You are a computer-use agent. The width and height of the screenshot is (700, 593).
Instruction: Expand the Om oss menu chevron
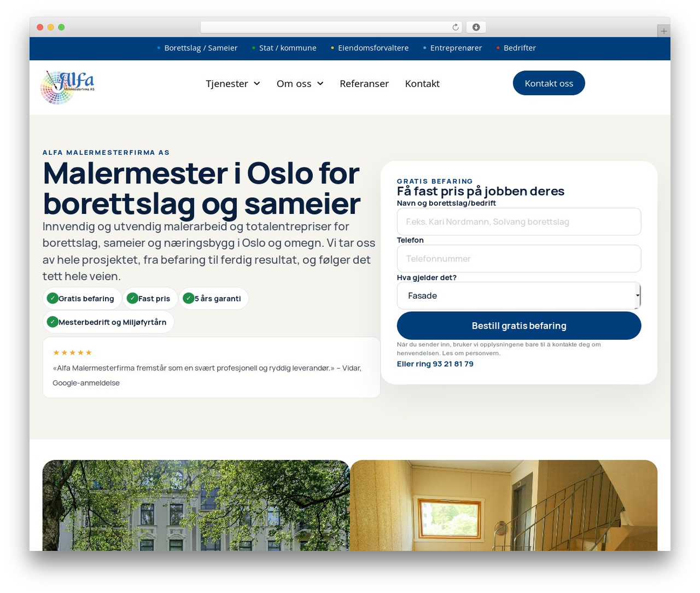coord(320,84)
